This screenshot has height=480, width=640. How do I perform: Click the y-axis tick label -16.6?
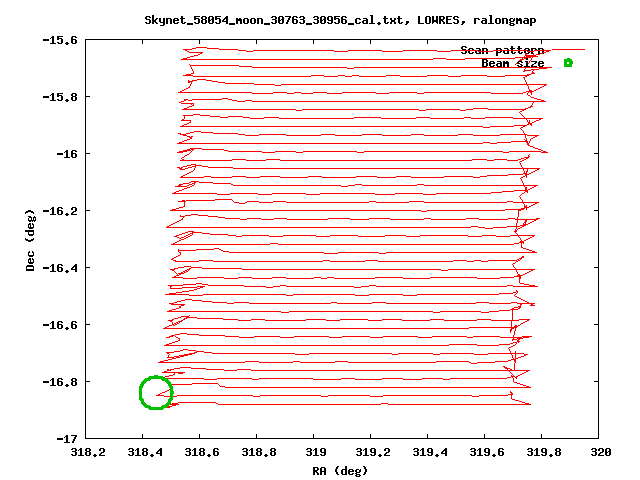(x=60, y=325)
